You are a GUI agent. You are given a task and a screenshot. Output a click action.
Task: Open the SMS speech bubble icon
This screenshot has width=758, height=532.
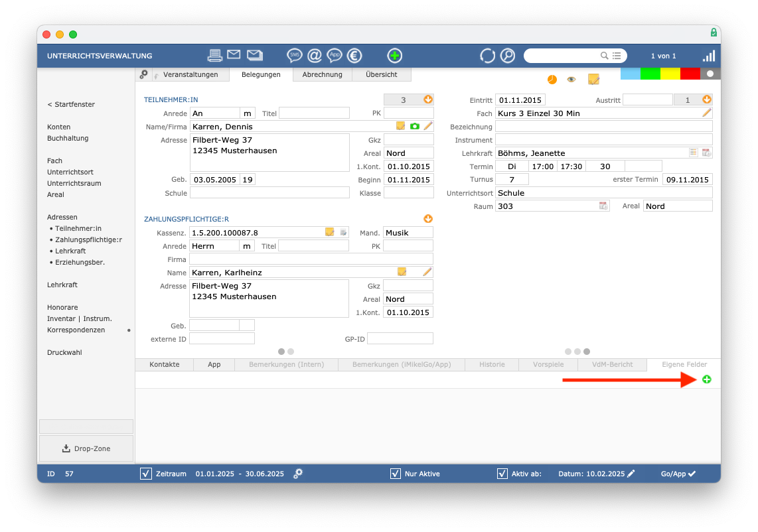(x=294, y=56)
